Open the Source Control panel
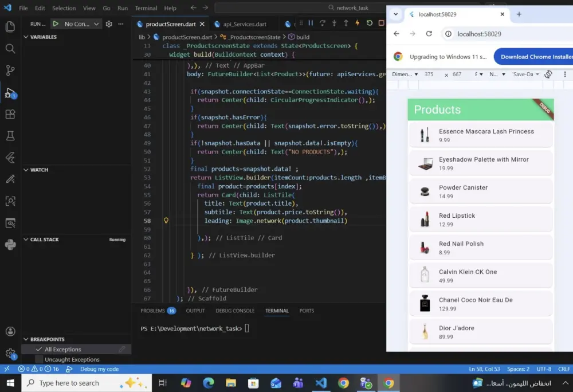 (x=10, y=70)
